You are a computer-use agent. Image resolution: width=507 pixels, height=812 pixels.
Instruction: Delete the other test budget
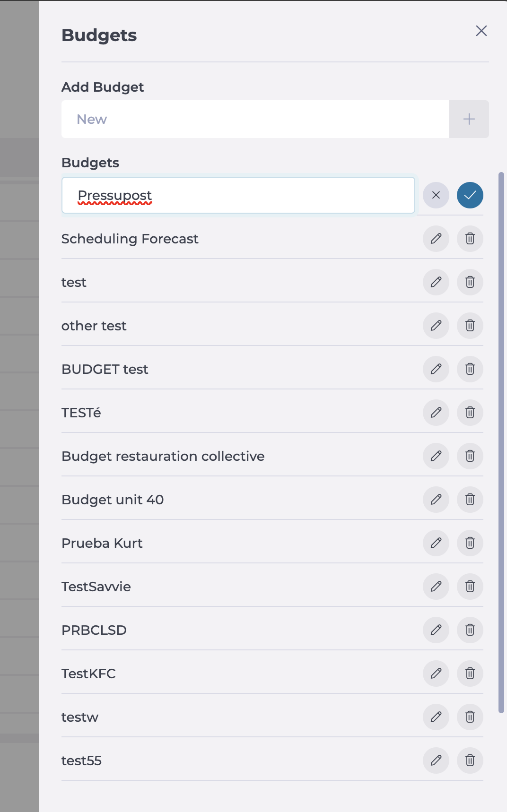[x=470, y=326]
